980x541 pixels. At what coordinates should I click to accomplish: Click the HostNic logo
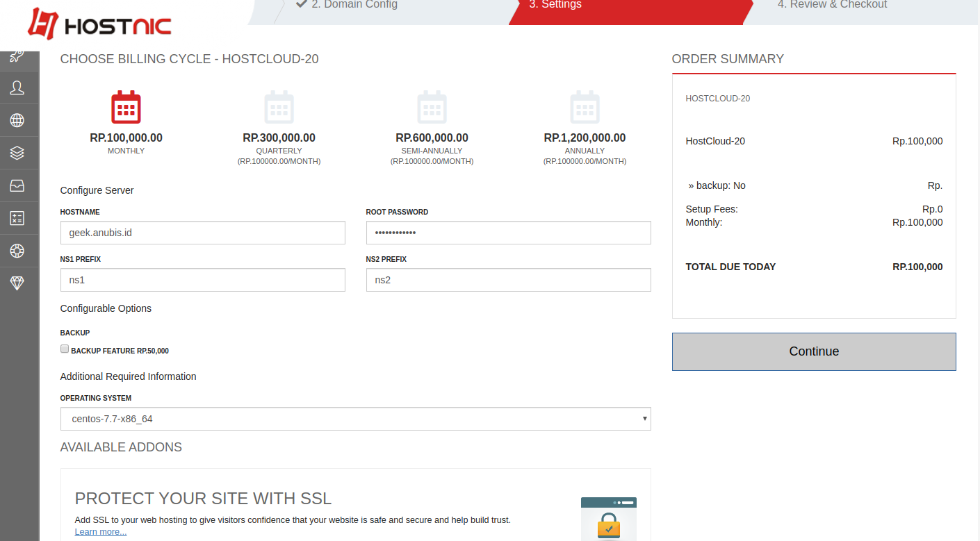click(99, 24)
